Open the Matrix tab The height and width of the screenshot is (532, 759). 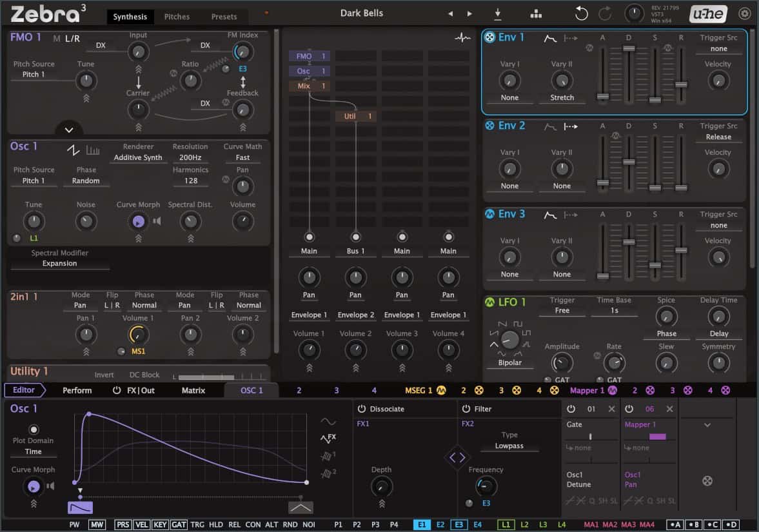click(193, 390)
